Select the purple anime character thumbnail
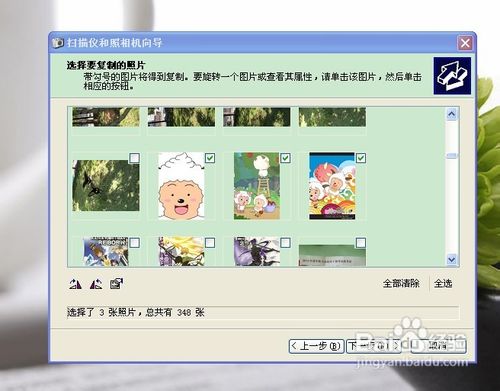Viewport: 500px width, 391px height. (x=257, y=251)
